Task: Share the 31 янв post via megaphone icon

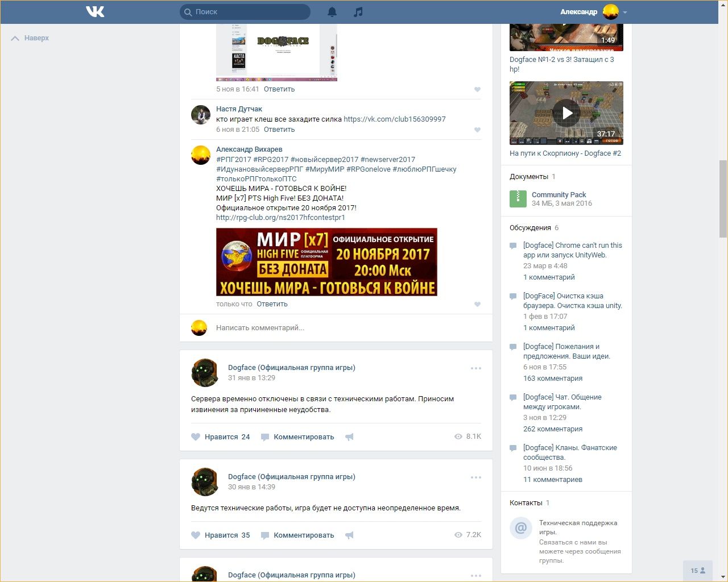Action: coord(349,437)
